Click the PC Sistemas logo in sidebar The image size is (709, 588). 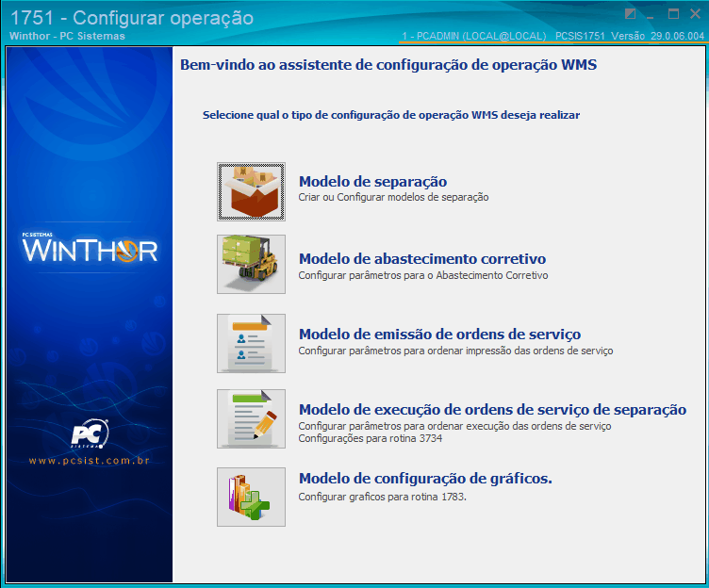(90, 433)
